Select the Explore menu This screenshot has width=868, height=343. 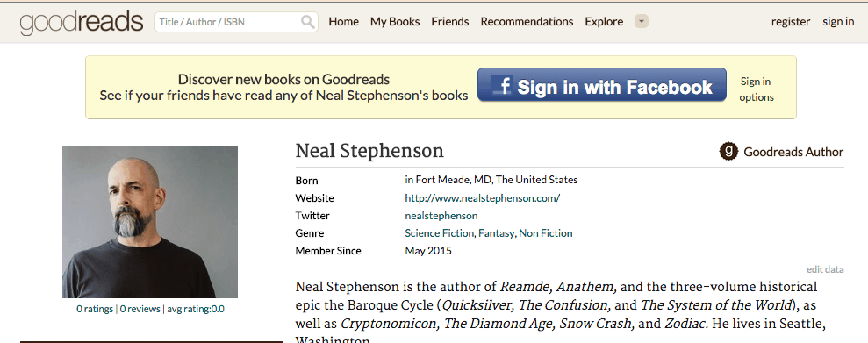click(x=604, y=22)
